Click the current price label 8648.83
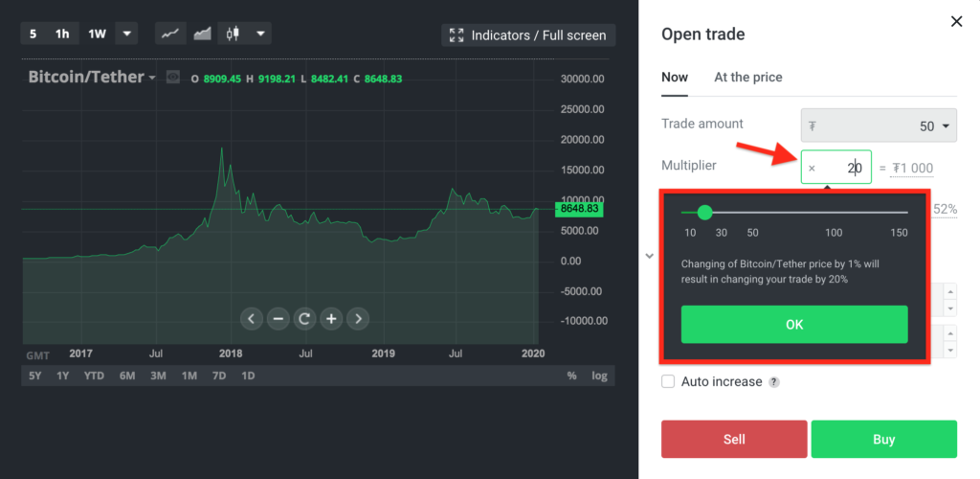This screenshot has height=479, width=980. 578,209
